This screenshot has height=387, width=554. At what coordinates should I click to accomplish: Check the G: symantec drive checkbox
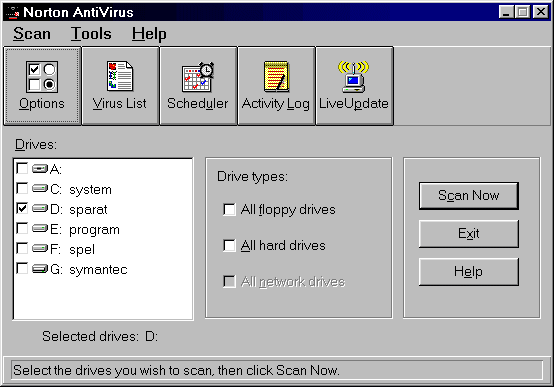[x=22, y=268]
